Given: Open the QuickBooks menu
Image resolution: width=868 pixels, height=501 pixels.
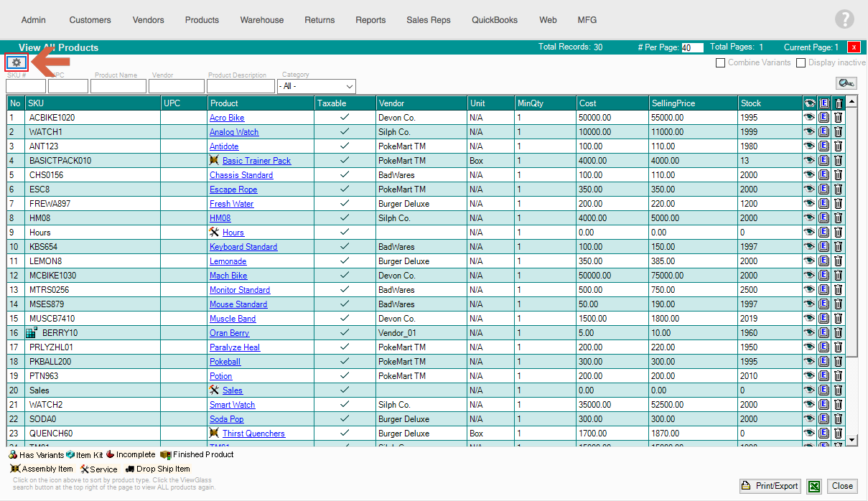Looking at the screenshot, I should 494,20.
